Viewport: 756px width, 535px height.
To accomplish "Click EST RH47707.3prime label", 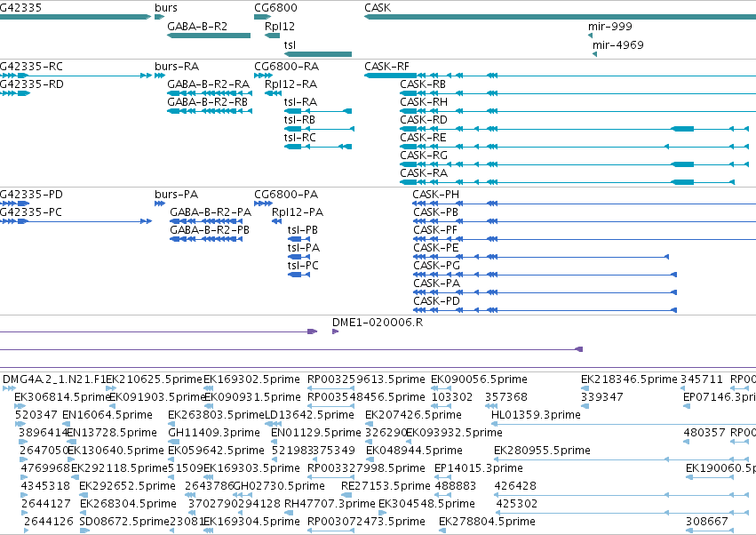I will [330, 504].
